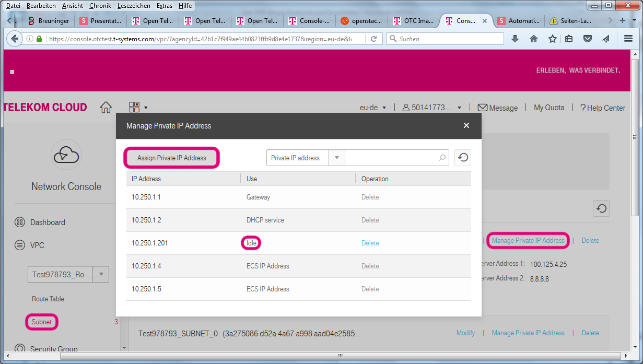This screenshot has height=364, width=643.
Task: Open the Chronik menu
Action: click(100, 5)
